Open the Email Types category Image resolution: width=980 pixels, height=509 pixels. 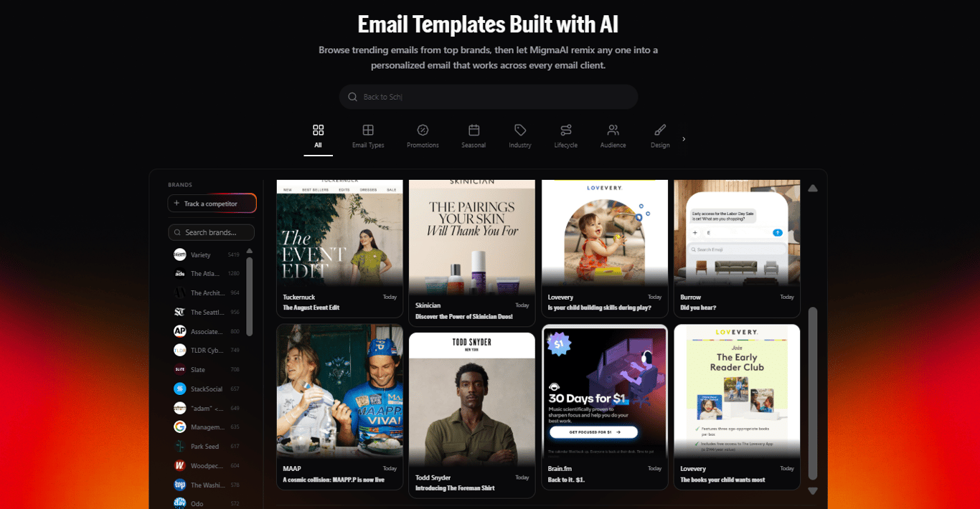pos(368,136)
